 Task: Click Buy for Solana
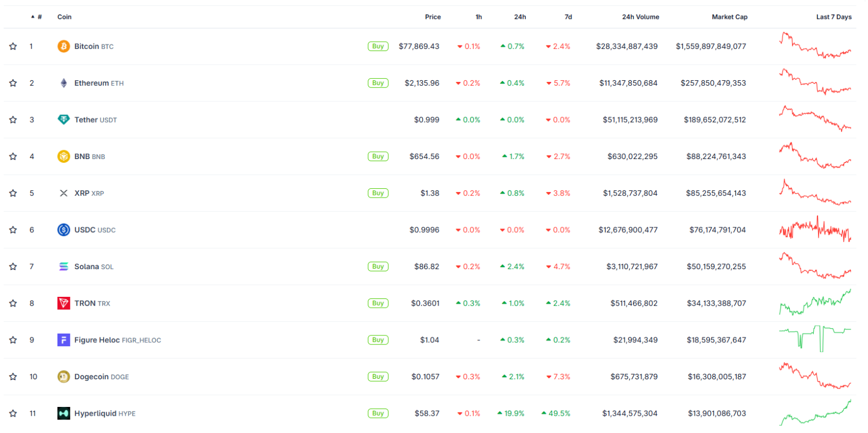click(378, 266)
